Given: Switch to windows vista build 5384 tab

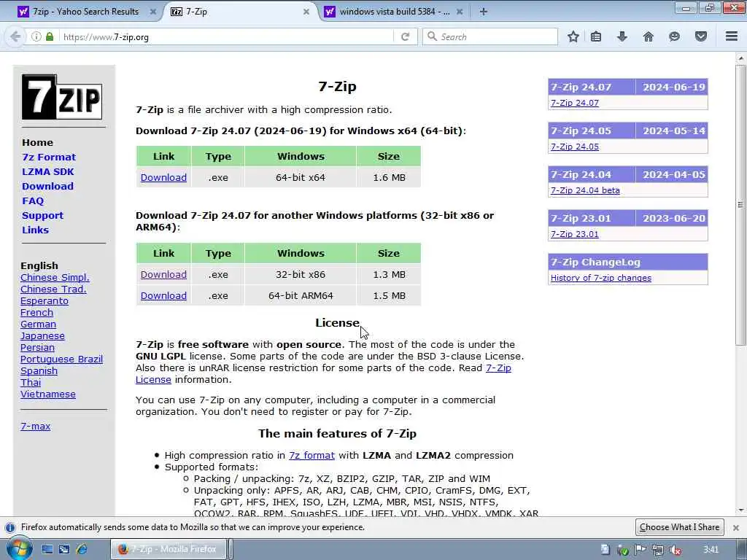Looking at the screenshot, I should point(394,12).
